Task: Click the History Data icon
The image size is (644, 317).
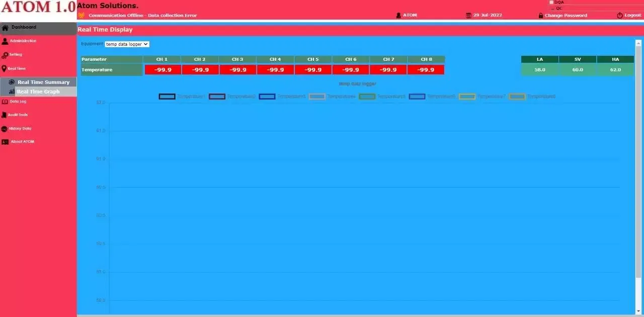Action: point(5,129)
